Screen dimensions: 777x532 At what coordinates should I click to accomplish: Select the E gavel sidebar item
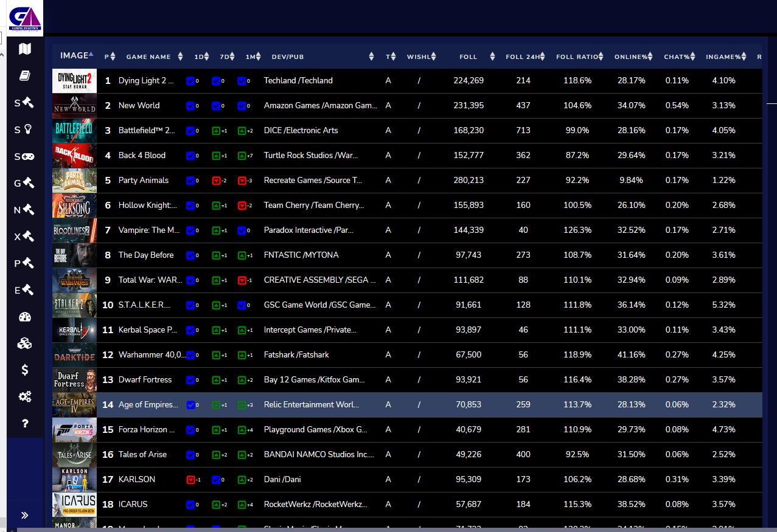(24, 290)
